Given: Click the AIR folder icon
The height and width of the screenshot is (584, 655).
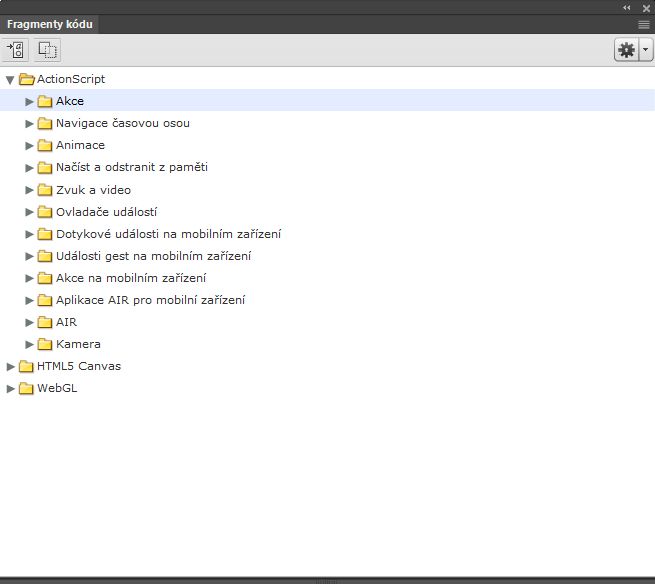Looking at the screenshot, I should pyautogui.click(x=45, y=322).
